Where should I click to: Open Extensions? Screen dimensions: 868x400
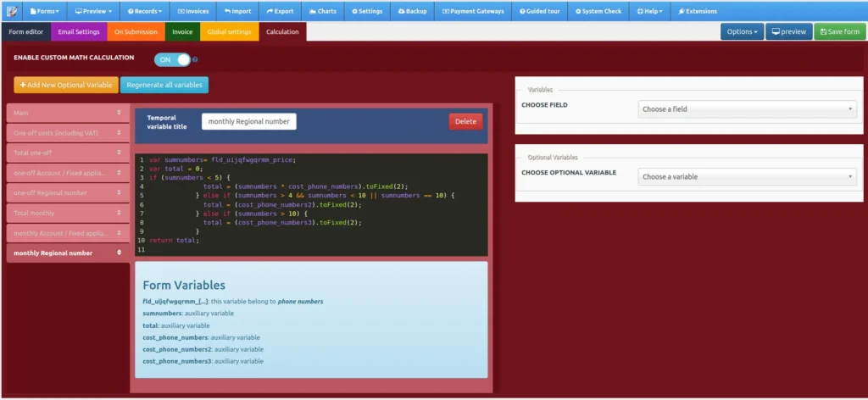[x=698, y=11]
